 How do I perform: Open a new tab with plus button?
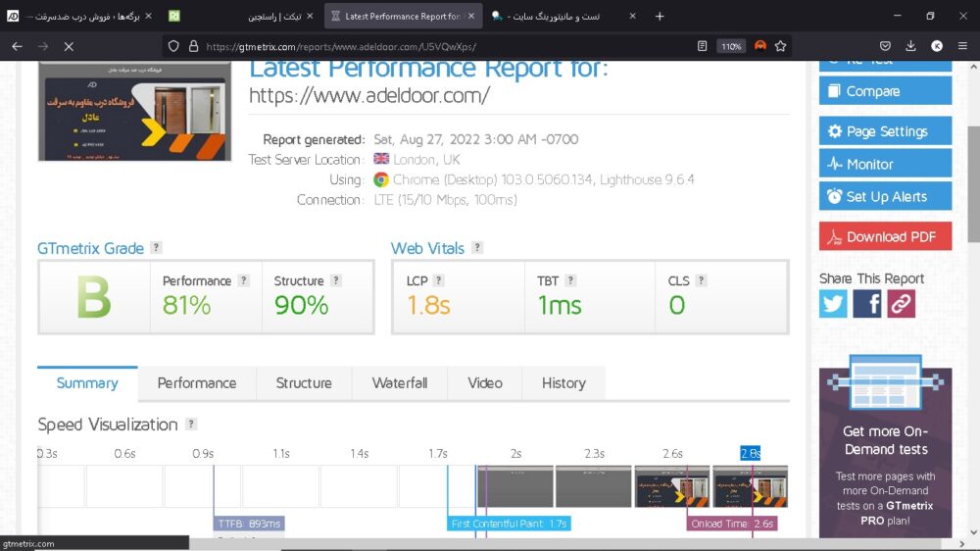[x=660, y=17]
